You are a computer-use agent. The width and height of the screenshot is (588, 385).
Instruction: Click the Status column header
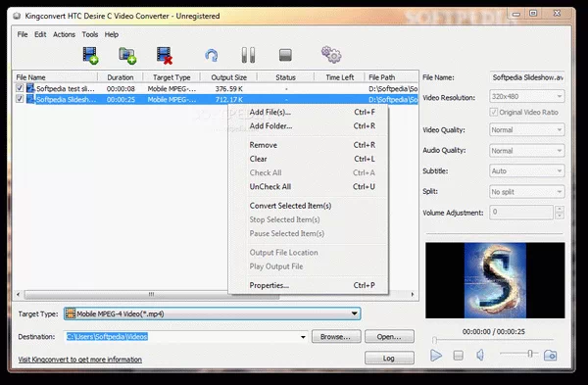click(x=285, y=77)
